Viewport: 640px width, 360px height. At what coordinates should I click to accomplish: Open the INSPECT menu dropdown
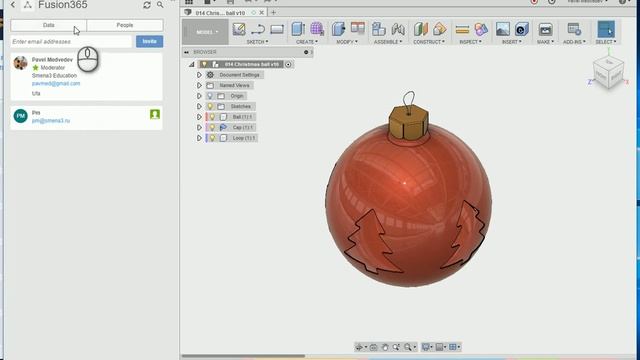[x=471, y=42]
